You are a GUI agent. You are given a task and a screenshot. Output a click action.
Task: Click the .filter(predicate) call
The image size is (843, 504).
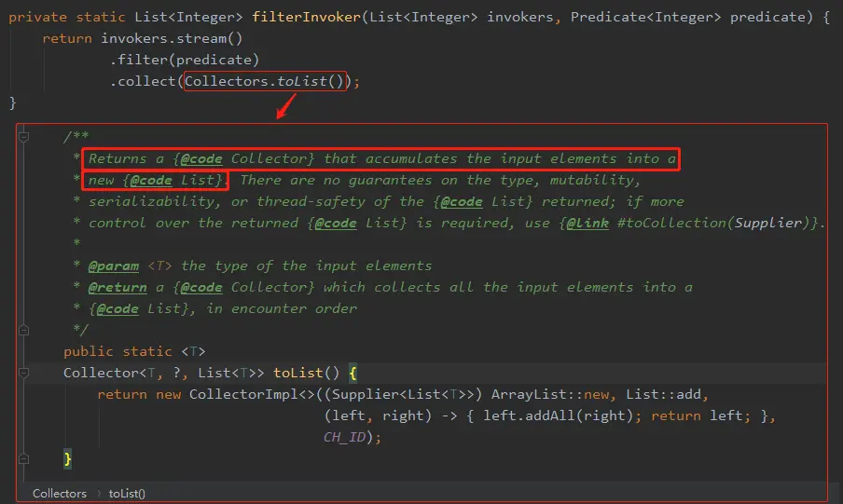[x=185, y=60]
